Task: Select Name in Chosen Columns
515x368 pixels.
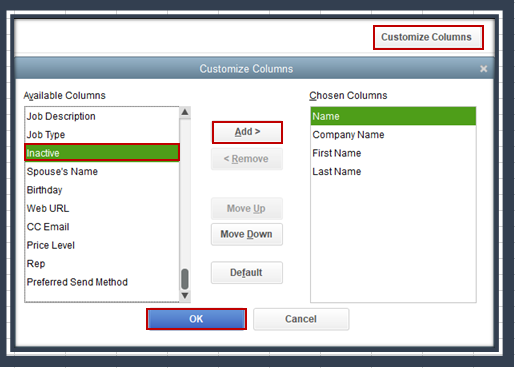Action: point(393,116)
